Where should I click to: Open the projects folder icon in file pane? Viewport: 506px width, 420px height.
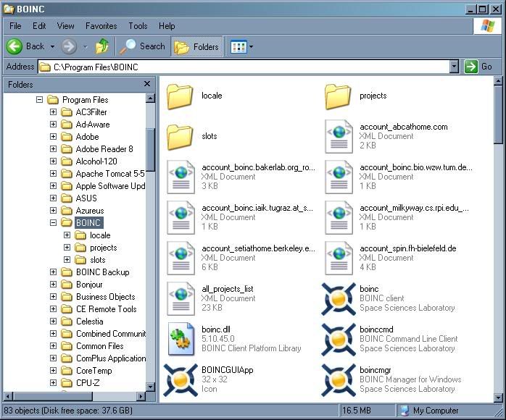tap(338, 96)
